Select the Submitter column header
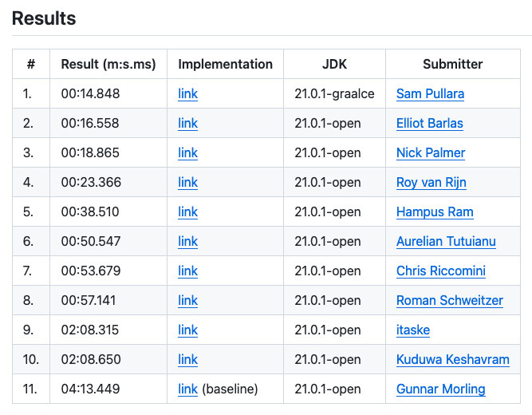 (x=452, y=64)
